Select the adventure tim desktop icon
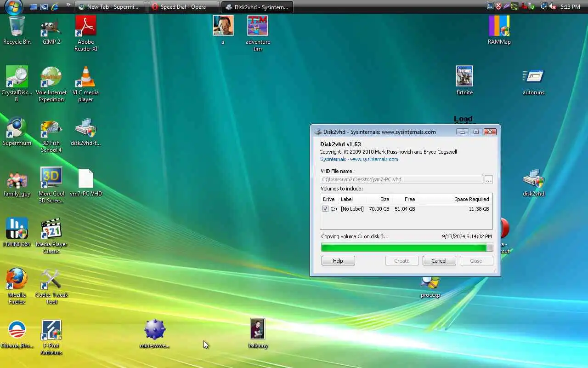This screenshot has height=368, width=588. click(x=258, y=33)
